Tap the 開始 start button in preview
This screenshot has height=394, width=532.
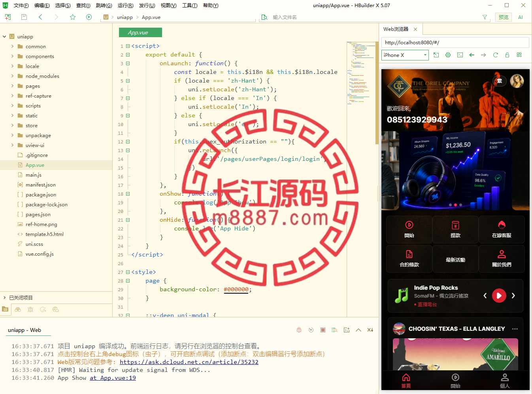409,229
